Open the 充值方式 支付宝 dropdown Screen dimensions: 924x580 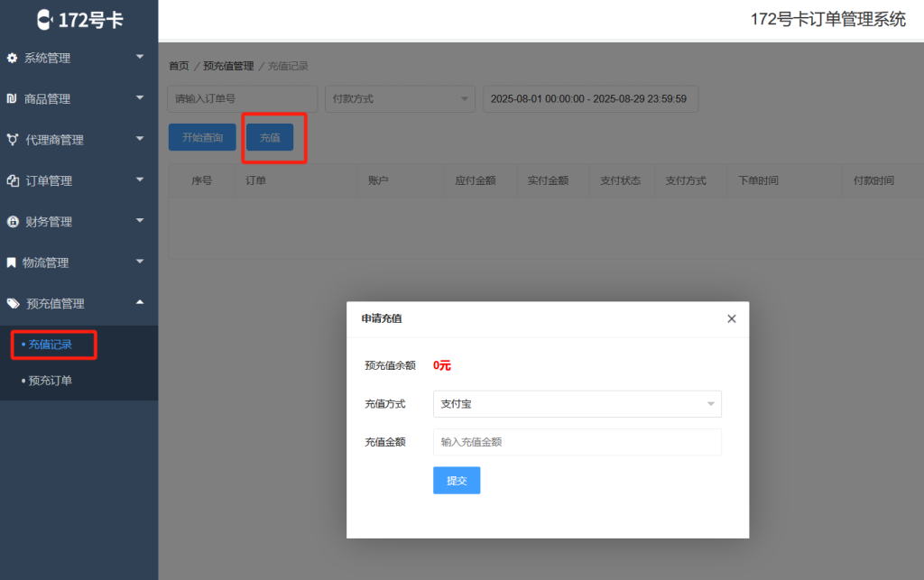tap(577, 404)
